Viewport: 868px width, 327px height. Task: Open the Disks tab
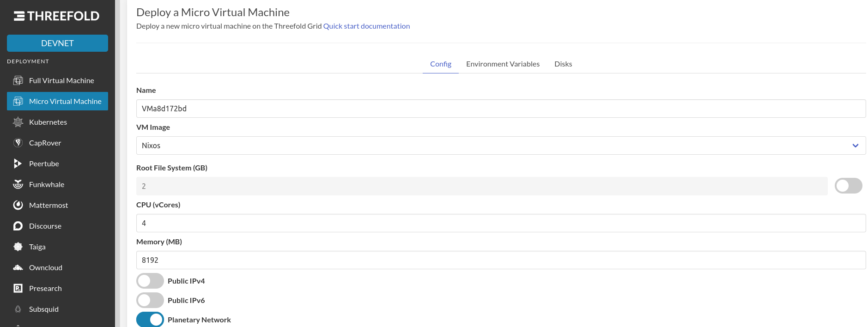(x=563, y=64)
